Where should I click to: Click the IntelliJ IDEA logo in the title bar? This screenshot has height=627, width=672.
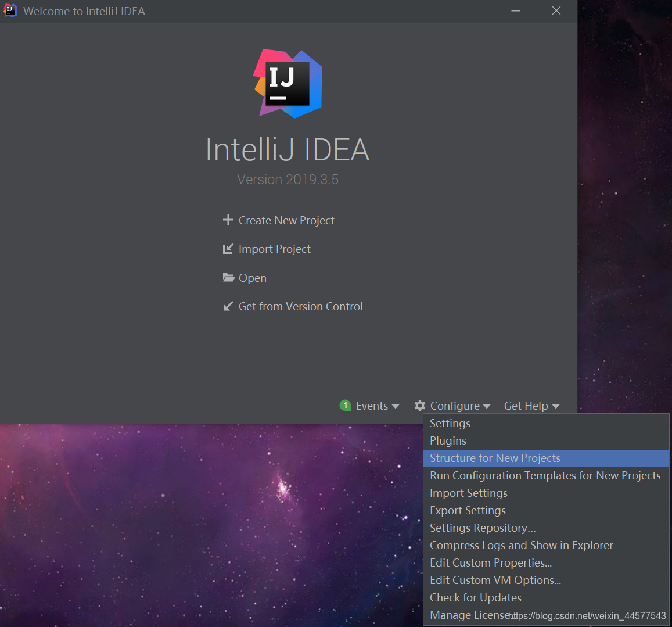point(10,10)
